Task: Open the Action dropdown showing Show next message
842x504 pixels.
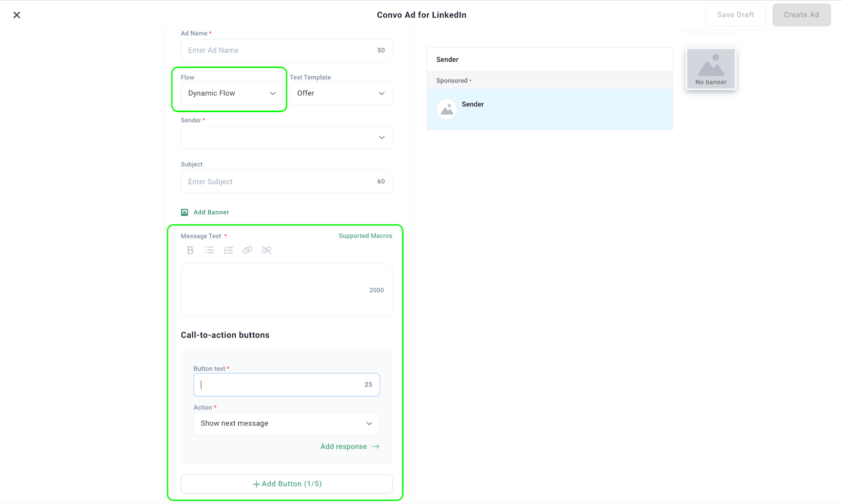Action: (286, 423)
